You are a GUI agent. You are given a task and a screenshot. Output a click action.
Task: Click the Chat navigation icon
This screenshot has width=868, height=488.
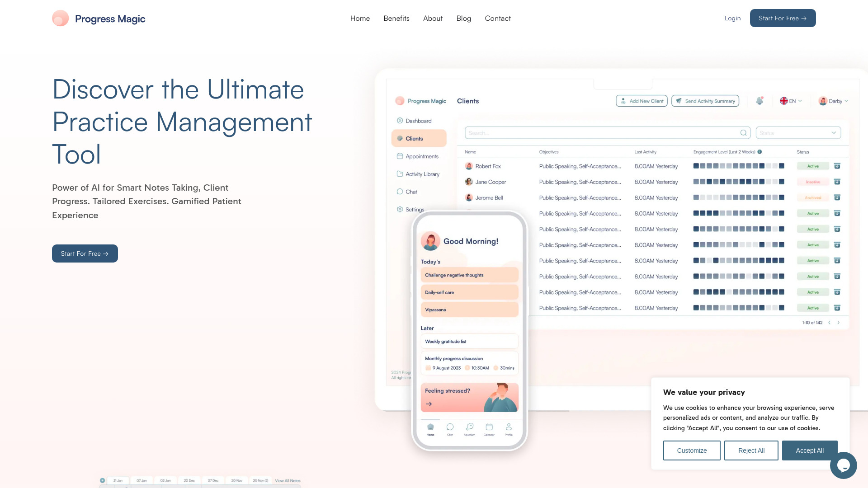tap(400, 192)
